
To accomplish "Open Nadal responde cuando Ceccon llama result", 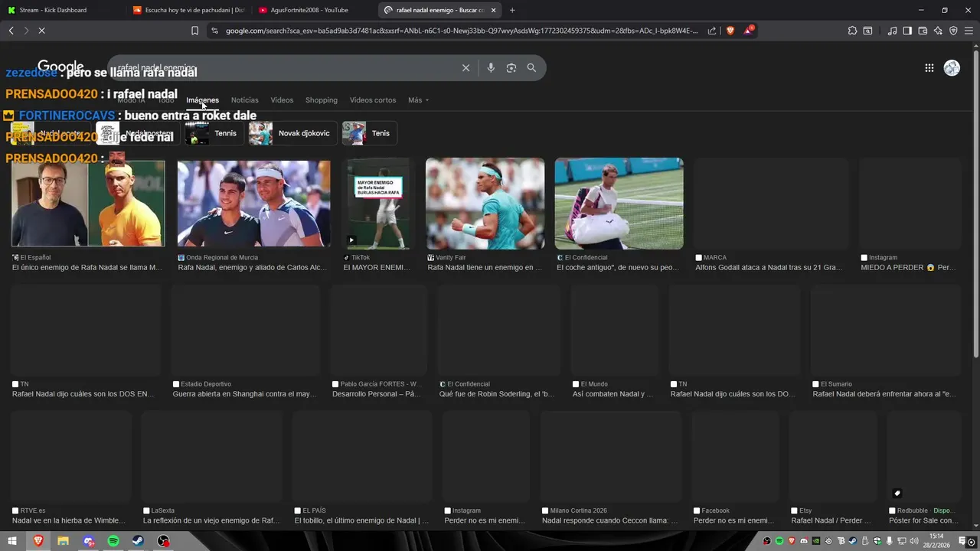I will (609, 520).
